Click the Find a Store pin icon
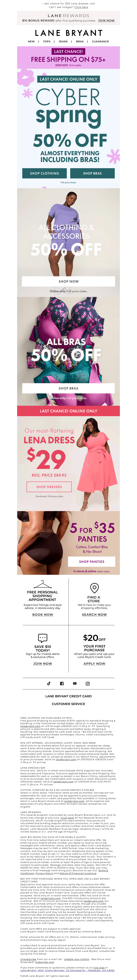 pos(94,587)
